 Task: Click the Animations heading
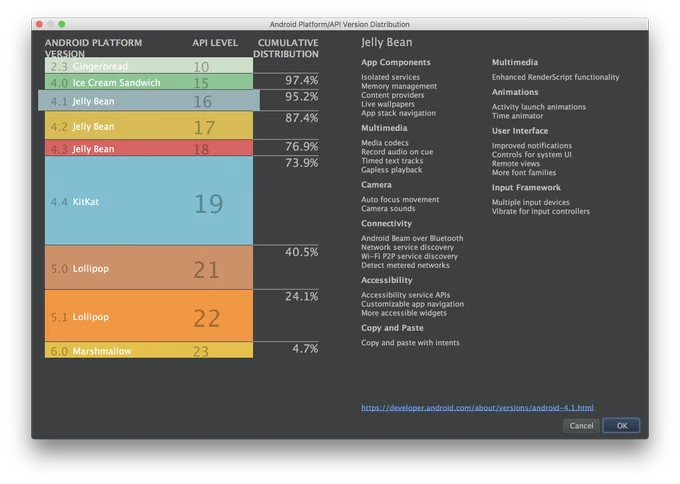tap(515, 92)
